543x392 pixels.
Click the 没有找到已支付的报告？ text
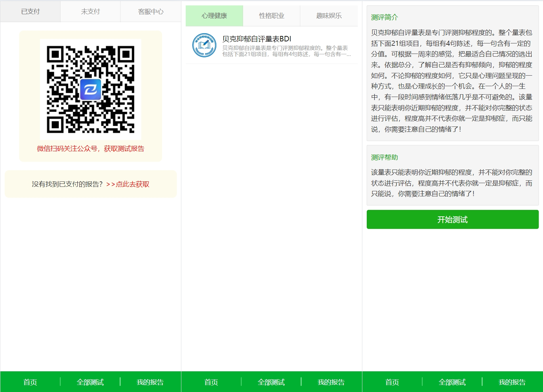pyautogui.click(x=67, y=184)
